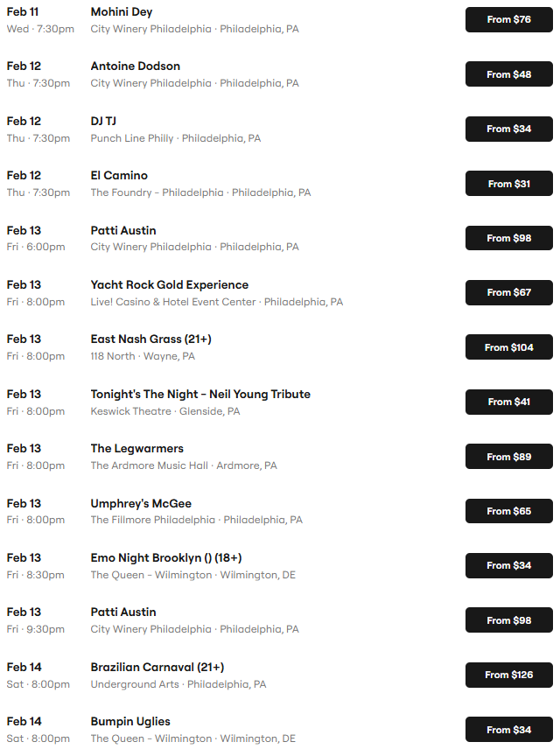This screenshot has height=756, width=560.
Task: Select the From $104 ticket button
Action: 508,347
